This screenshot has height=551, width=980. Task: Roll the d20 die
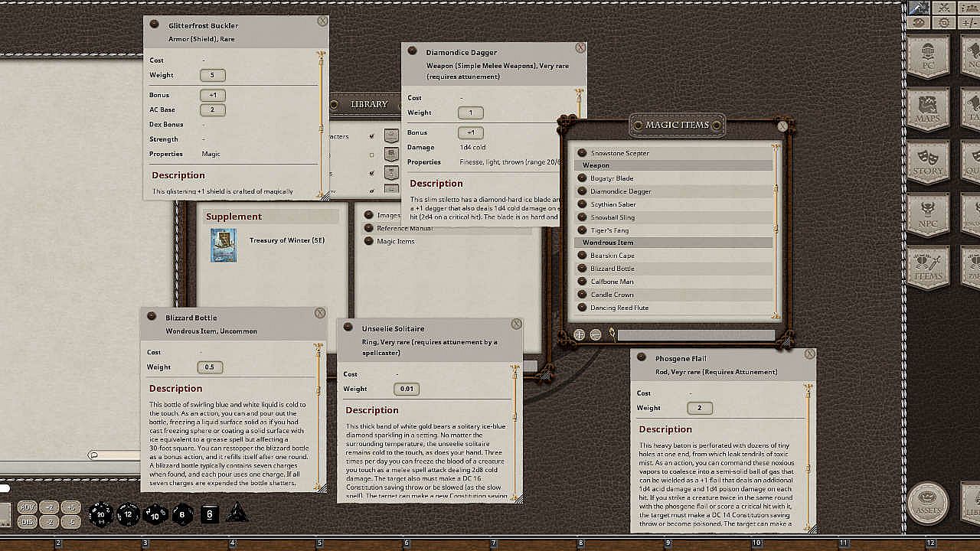tap(101, 514)
